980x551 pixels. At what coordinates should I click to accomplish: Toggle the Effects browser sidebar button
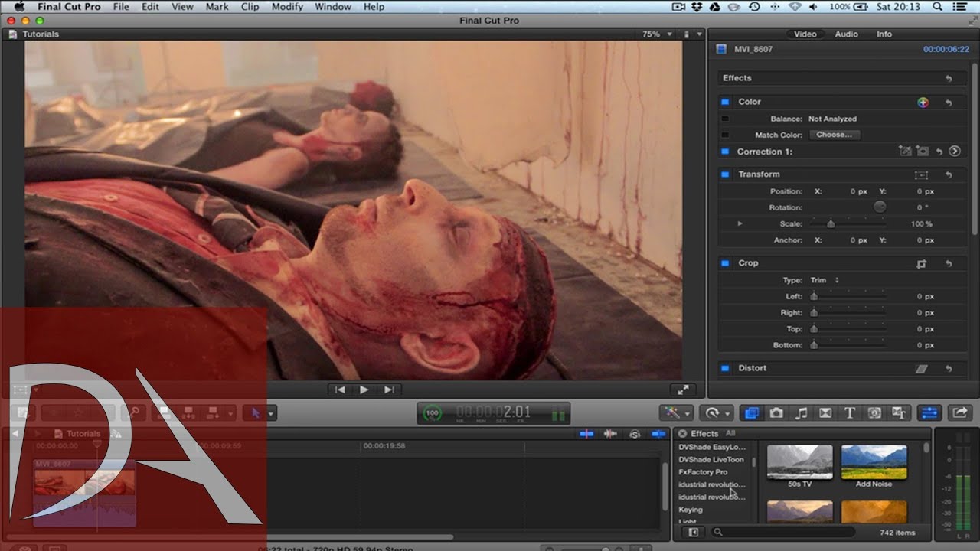[693, 532]
